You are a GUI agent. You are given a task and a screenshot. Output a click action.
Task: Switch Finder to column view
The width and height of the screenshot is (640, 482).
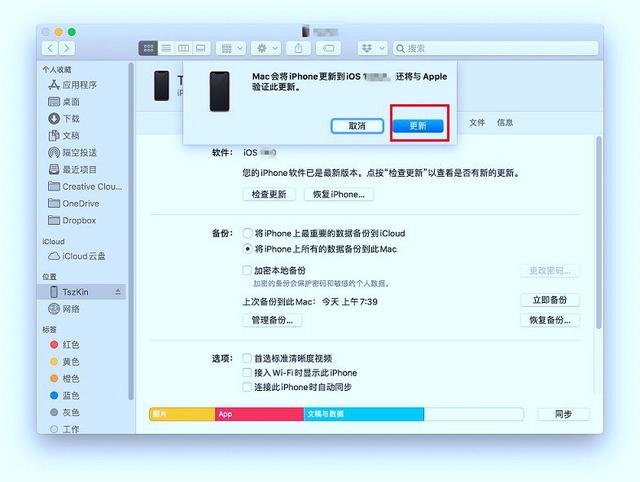coord(184,49)
